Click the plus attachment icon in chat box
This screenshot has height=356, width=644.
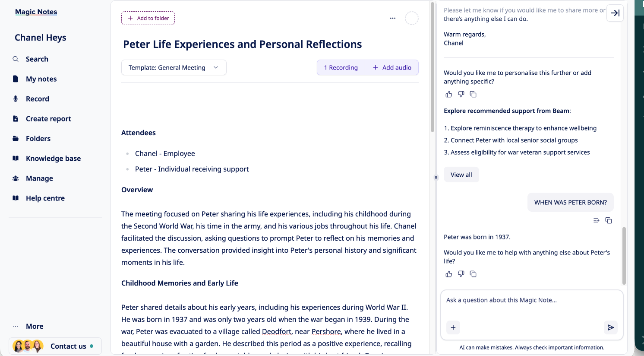pos(453,327)
